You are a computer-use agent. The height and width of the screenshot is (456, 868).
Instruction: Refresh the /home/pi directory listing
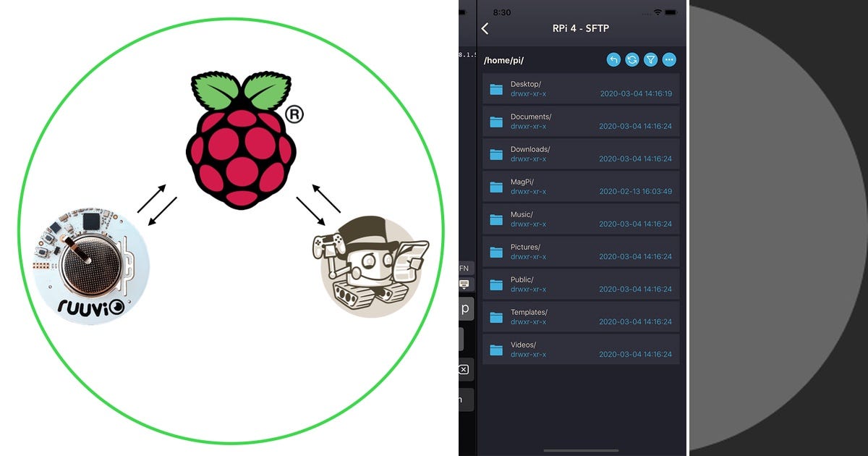(x=632, y=60)
